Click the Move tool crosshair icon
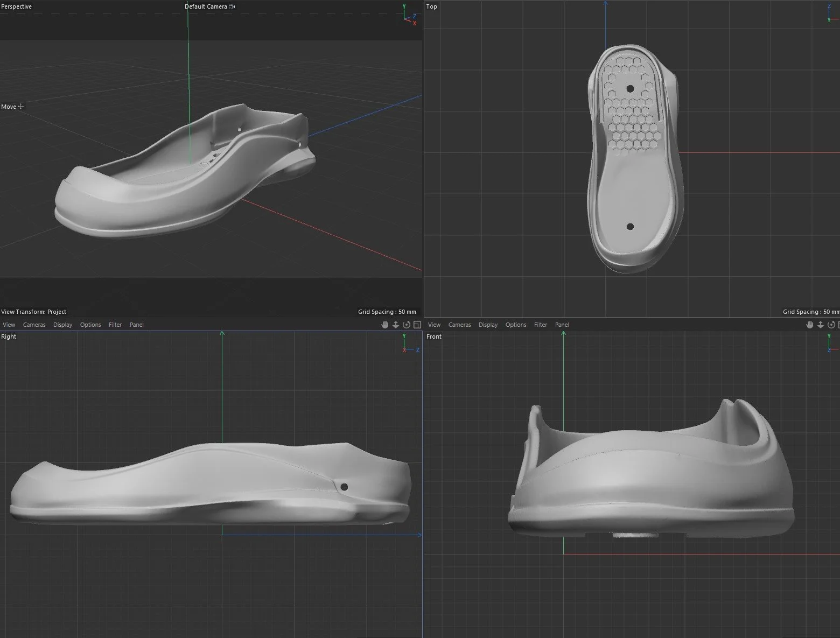 [21, 107]
